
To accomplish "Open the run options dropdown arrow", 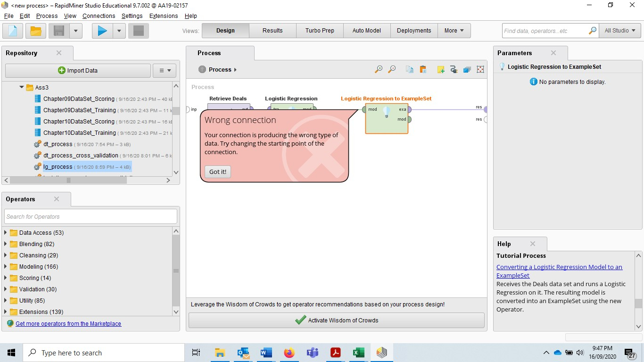I will [x=119, y=31].
